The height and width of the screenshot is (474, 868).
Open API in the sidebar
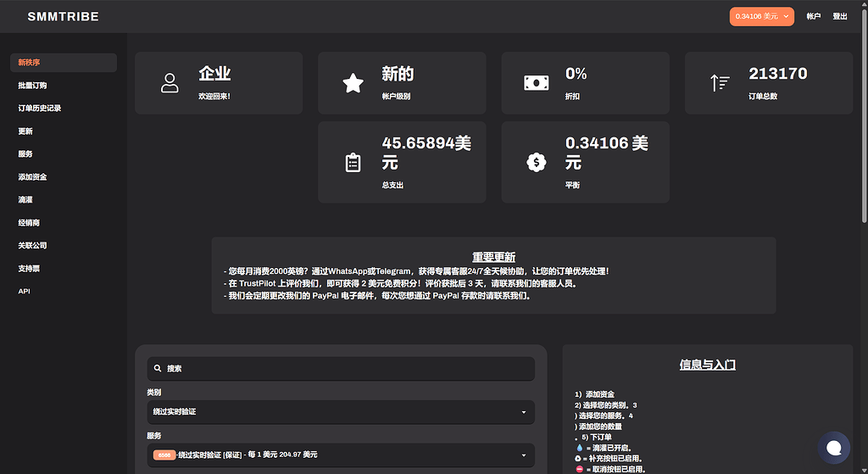click(x=24, y=291)
